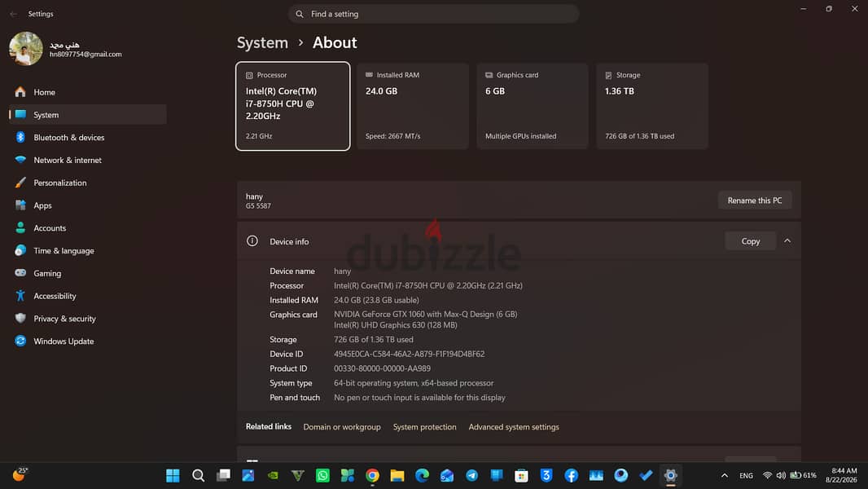Click the email hn8097754@gmail.com
Viewport: 868px width, 489px height.
pos(85,55)
